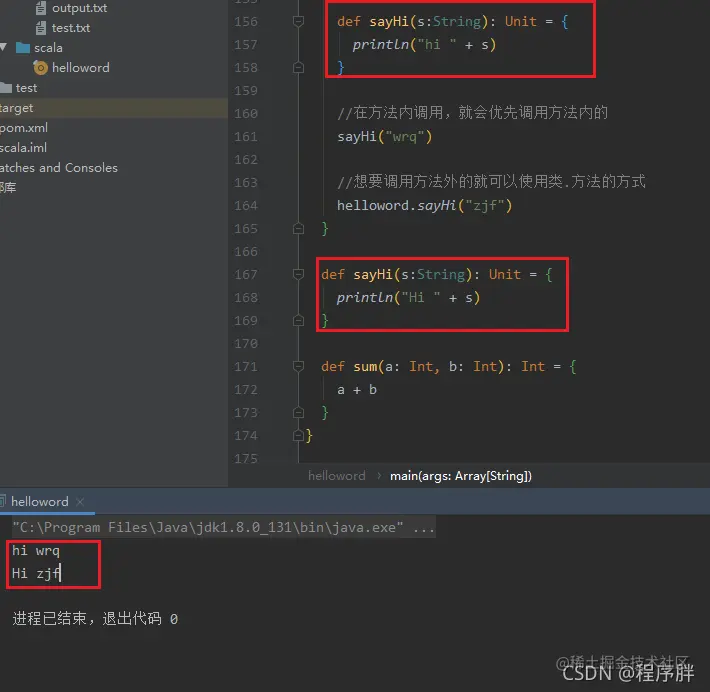
Task: Click the comment on line 160
Action: (472, 113)
